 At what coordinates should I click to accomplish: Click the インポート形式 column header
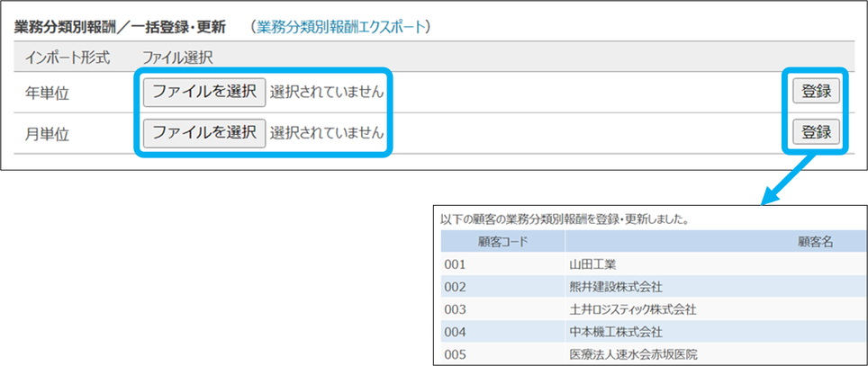[66, 58]
